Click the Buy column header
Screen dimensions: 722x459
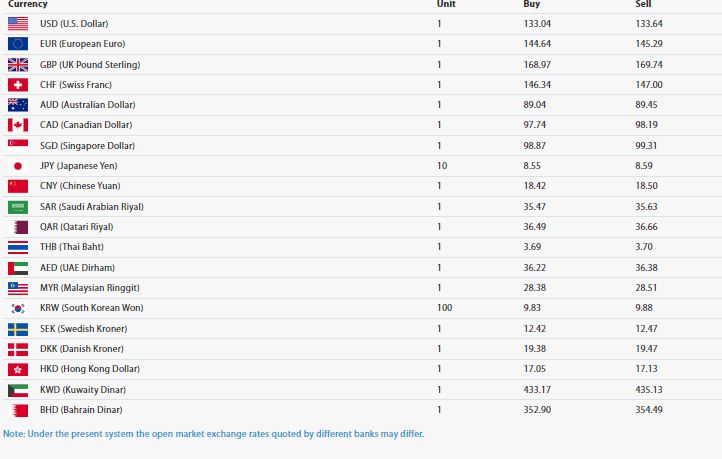click(531, 4)
